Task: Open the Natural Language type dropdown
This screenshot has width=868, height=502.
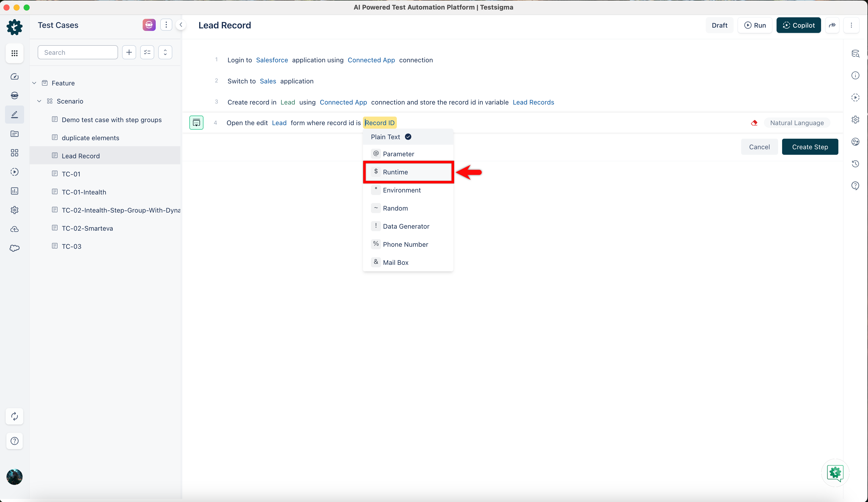Action: pyautogui.click(x=797, y=123)
